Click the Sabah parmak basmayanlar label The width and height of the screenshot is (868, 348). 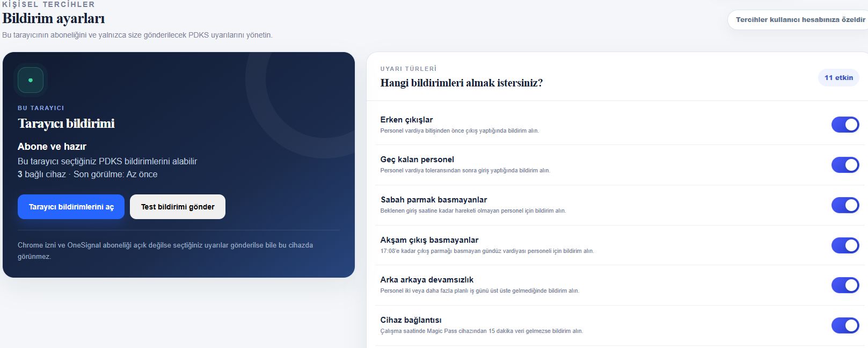pos(434,200)
